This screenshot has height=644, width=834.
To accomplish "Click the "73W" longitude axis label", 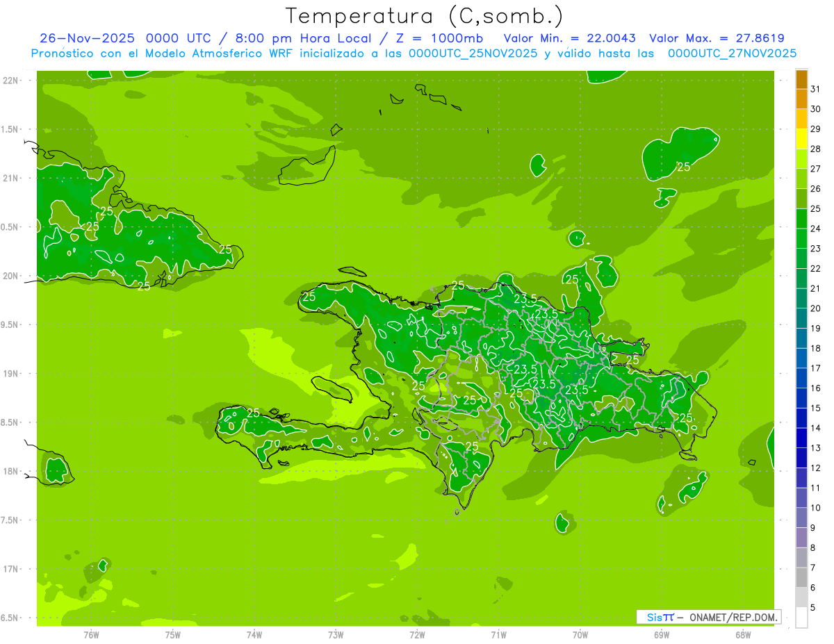I will (x=336, y=635).
